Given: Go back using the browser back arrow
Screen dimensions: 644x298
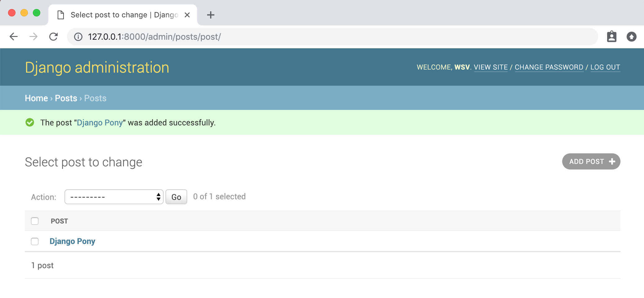Looking at the screenshot, I should pyautogui.click(x=14, y=37).
